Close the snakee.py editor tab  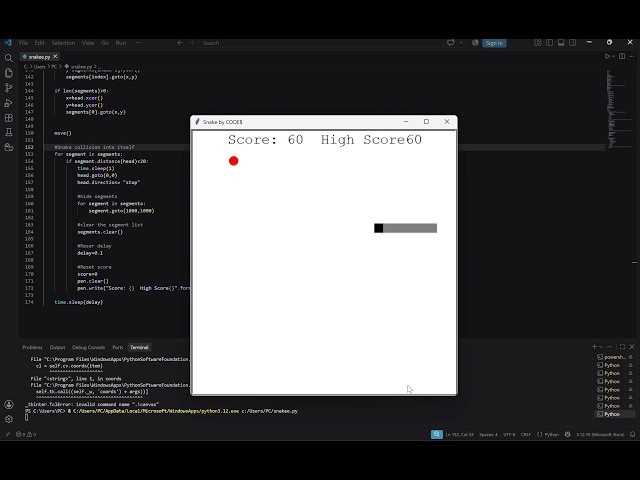55,56
